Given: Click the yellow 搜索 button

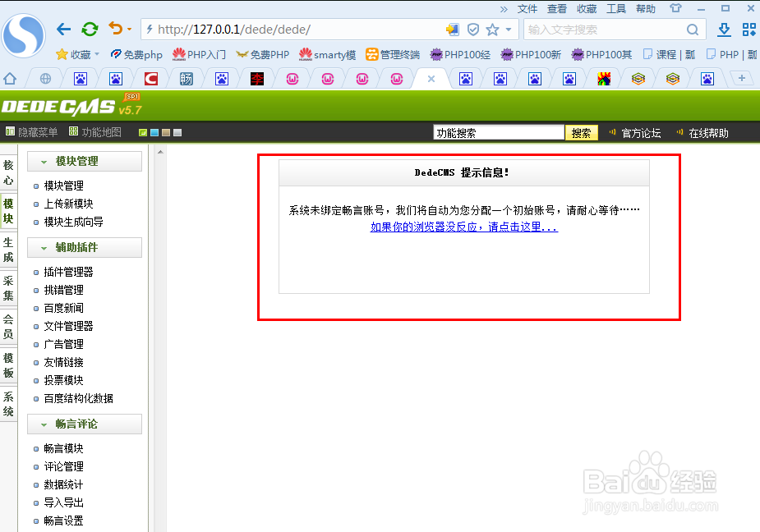Looking at the screenshot, I should click(x=581, y=133).
